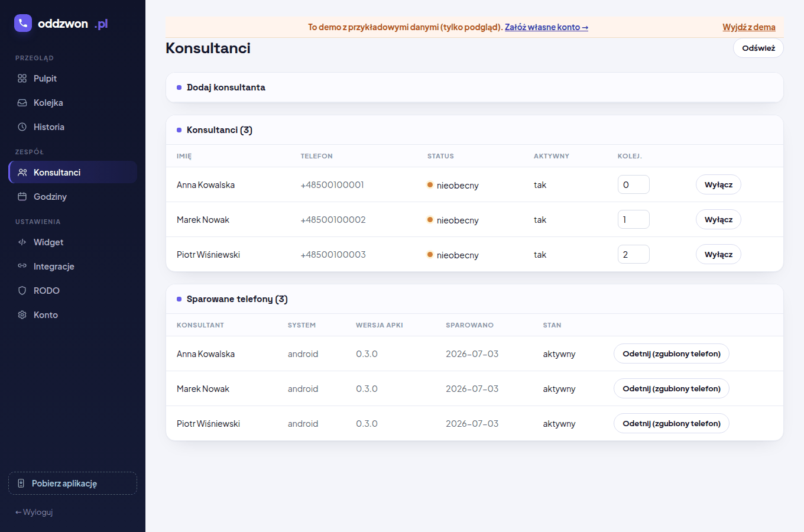Click Wyłącz for Anna Kowalska
The image size is (804, 532).
coord(718,185)
